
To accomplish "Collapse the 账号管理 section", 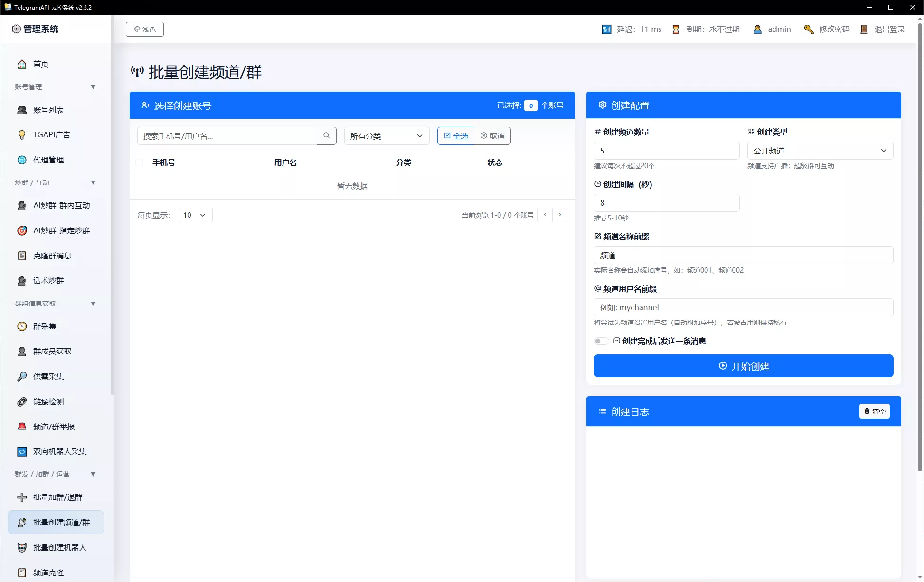I will [93, 87].
